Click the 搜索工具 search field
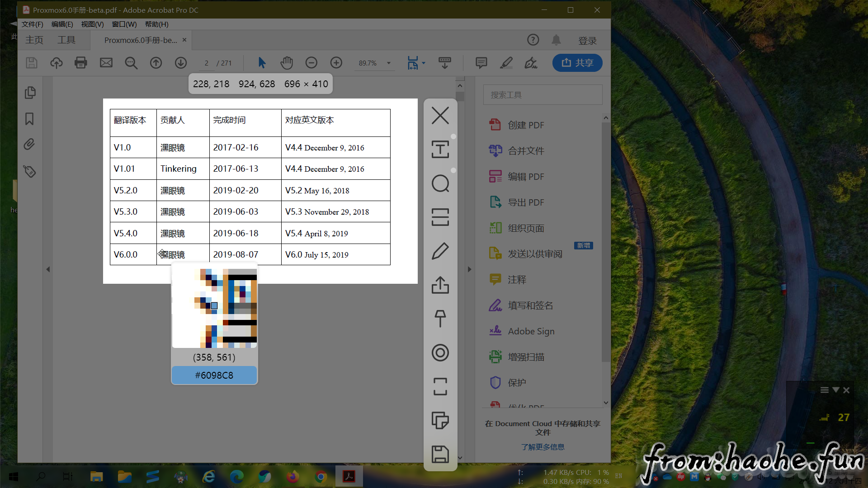This screenshot has width=868, height=488. pos(542,95)
